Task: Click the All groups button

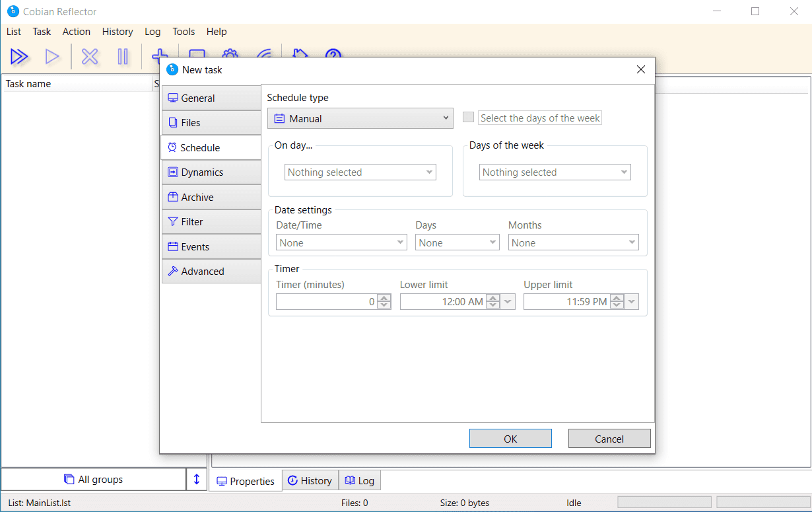Action: (94, 480)
